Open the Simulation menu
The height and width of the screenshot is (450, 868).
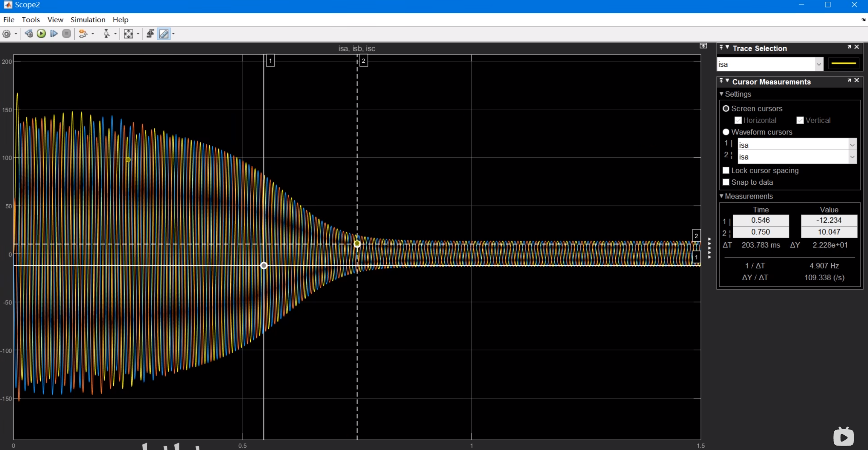click(88, 20)
